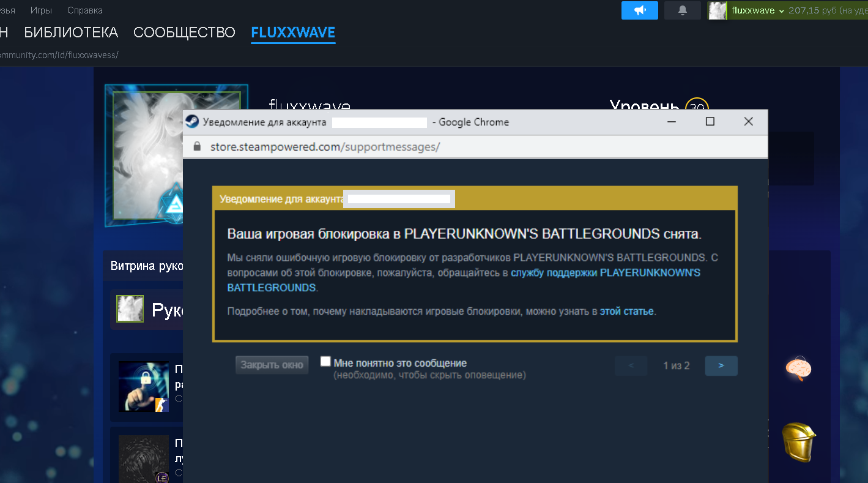Open the guide thumbnail with padlock image
Viewport: 868px width, 483px height.
pyautogui.click(x=144, y=386)
